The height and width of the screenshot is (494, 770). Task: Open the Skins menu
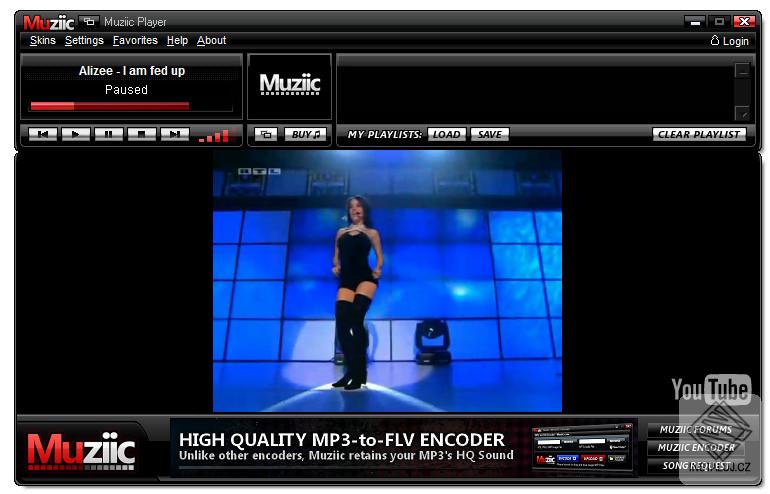[x=43, y=40]
